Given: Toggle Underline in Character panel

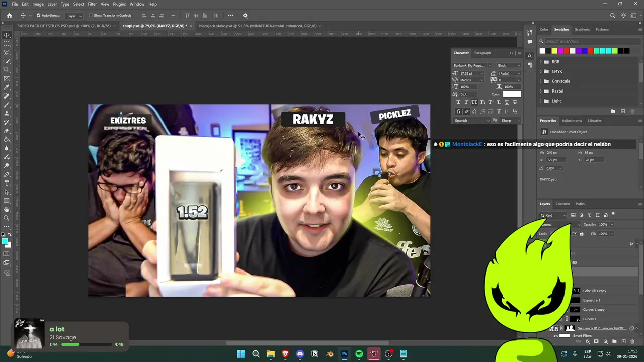Looking at the screenshot, I should pyautogui.click(x=506, y=102).
